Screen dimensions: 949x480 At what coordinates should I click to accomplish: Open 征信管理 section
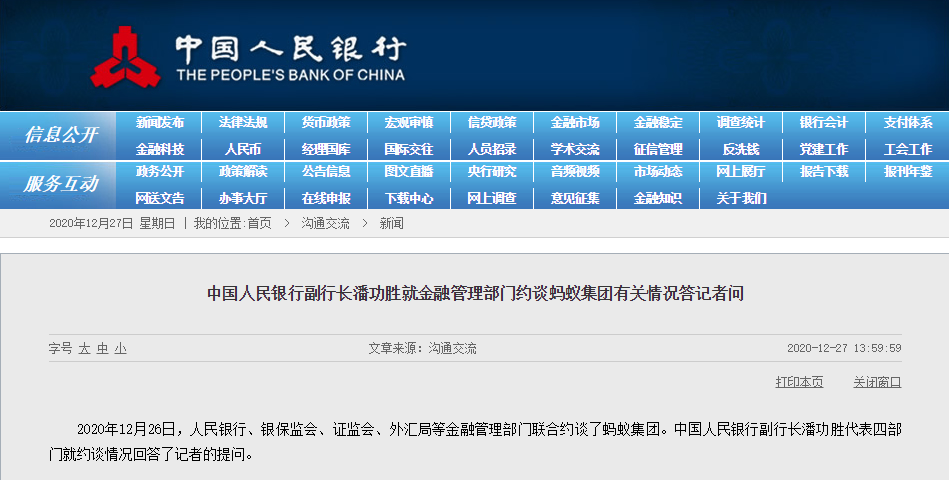coord(658,149)
